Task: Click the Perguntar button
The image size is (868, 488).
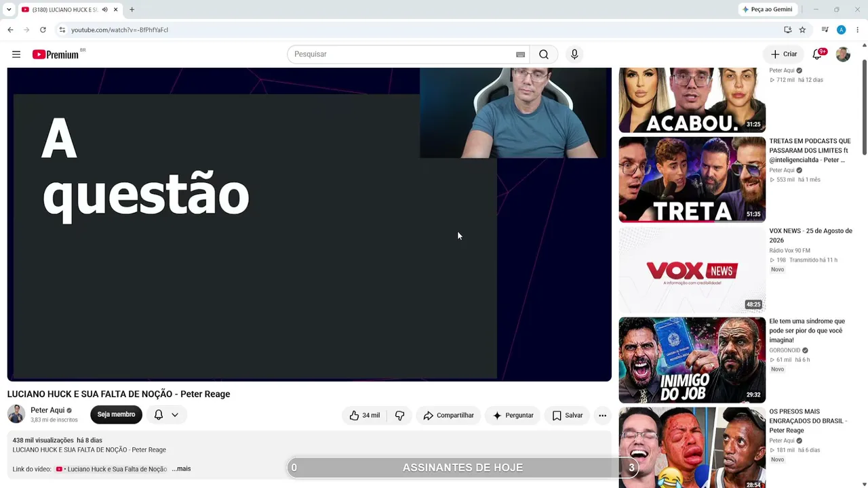Action: [x=513, y=415]
